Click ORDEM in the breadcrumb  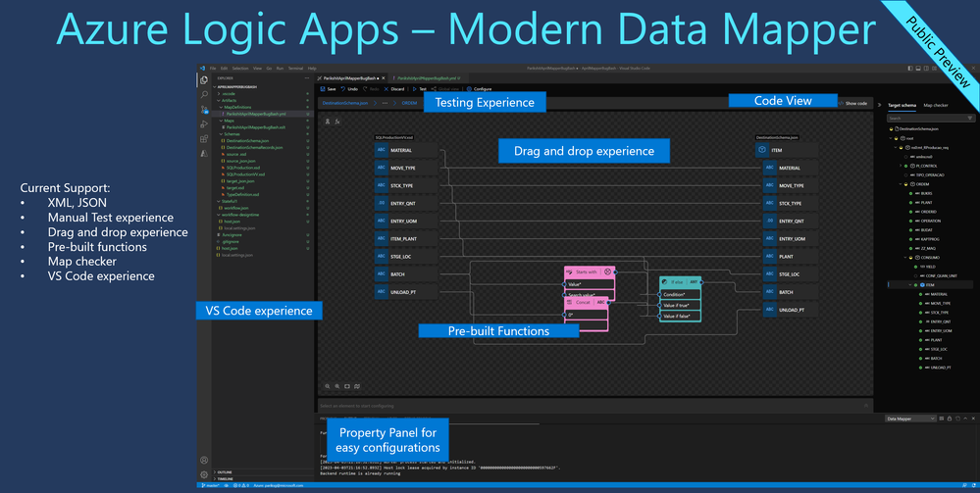point(409,103)
